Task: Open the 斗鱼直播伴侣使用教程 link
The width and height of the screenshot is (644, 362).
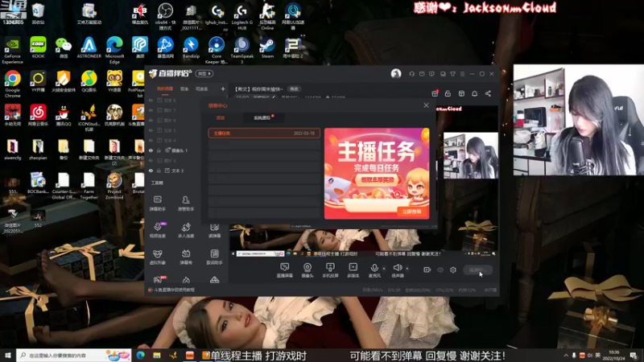Action: pos(174,290)
